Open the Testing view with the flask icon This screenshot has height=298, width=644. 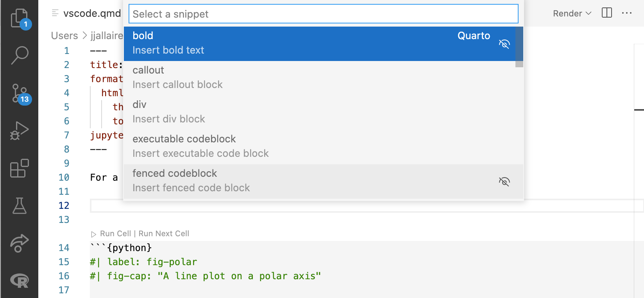20,206
